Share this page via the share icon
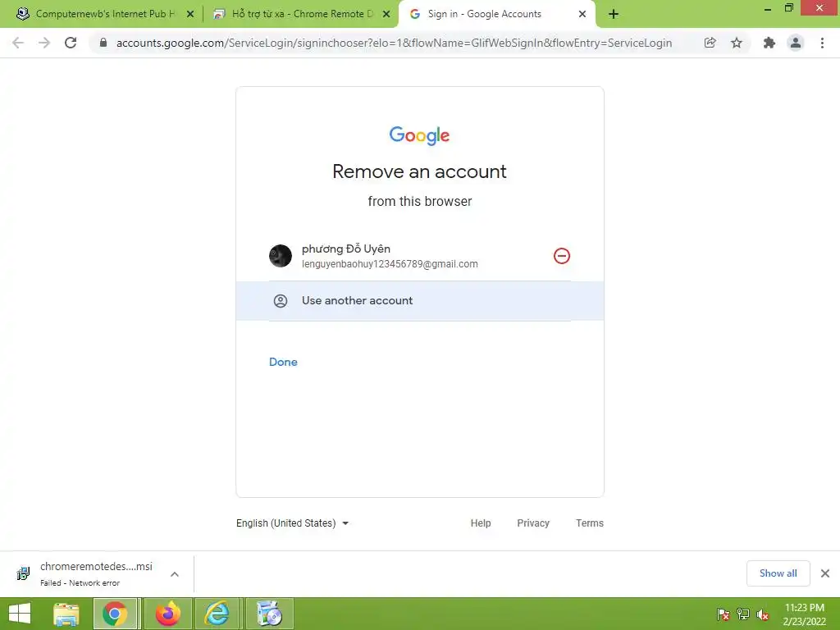The width and height of the screenshot is (840, 630). tap(710, 43)
